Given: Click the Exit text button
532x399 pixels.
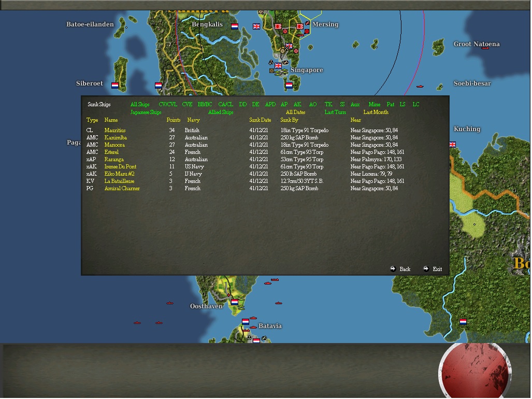Looking at the screenshot, I should pos(438,269).
